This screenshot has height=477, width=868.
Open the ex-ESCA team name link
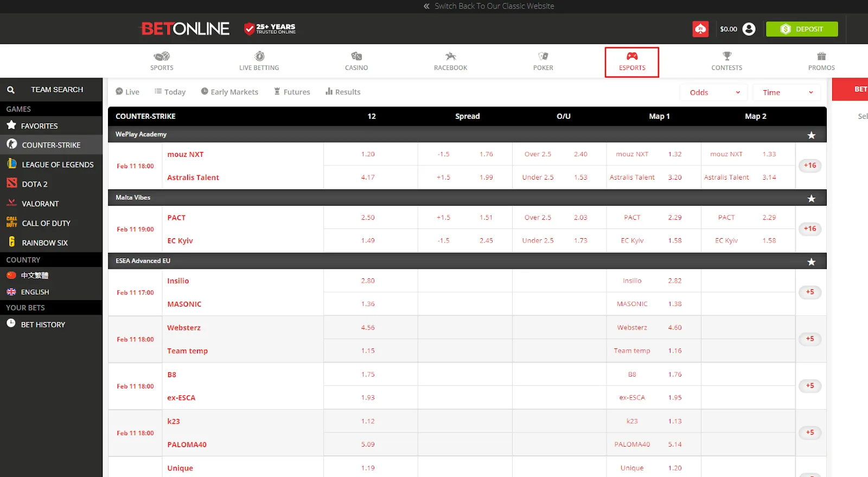(181, 398)
